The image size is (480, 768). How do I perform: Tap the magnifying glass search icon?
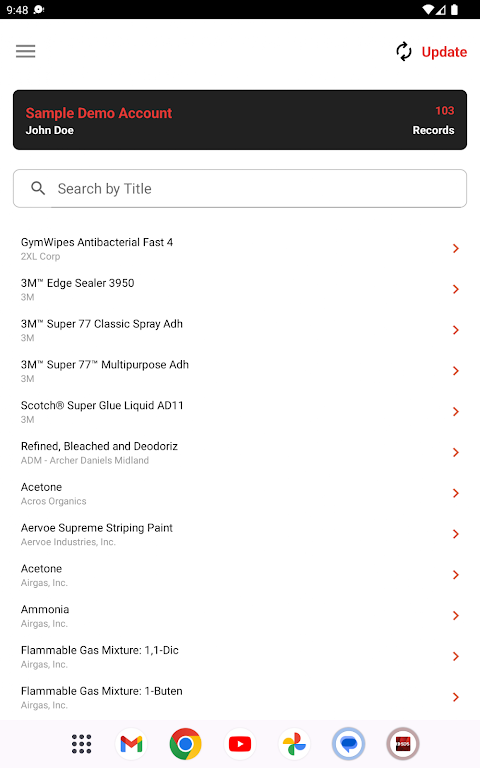[38, 188]
